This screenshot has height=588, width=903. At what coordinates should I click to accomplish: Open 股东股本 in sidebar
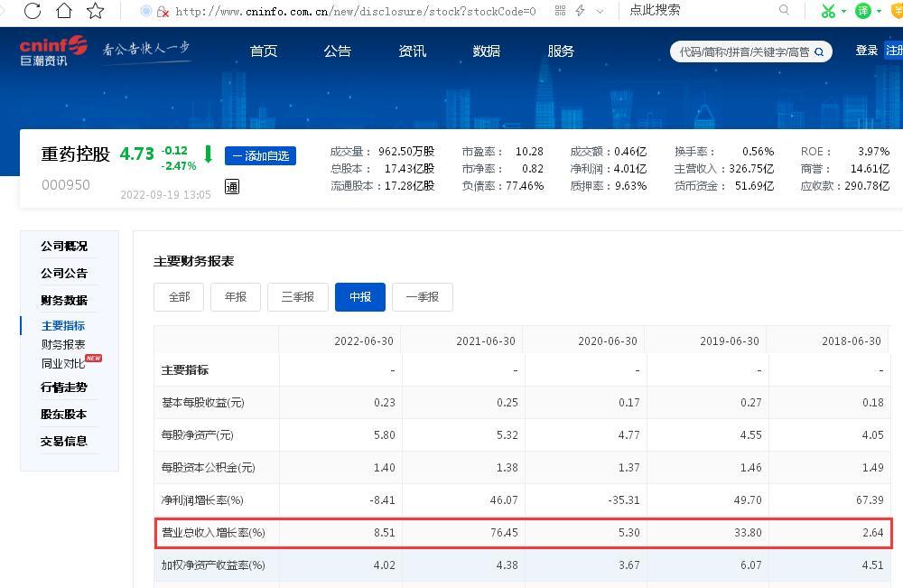(64, 415)
